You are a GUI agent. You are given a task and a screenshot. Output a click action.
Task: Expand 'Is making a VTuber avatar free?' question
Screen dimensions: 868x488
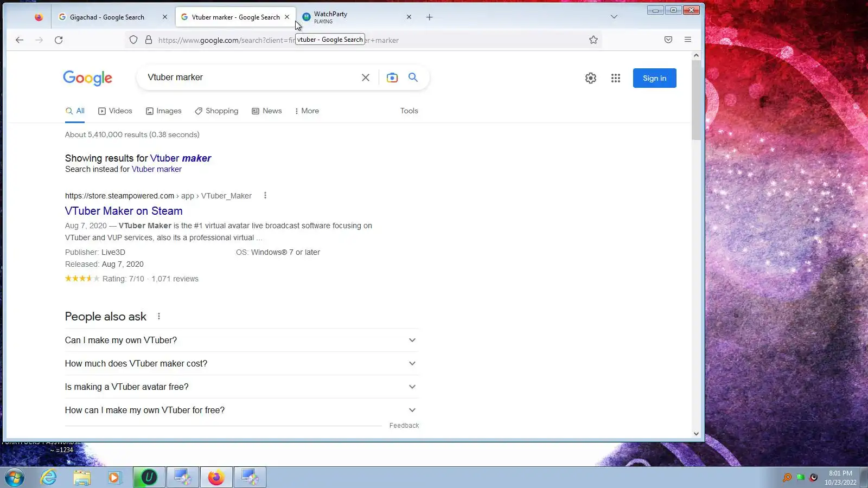tap(241, 387)
